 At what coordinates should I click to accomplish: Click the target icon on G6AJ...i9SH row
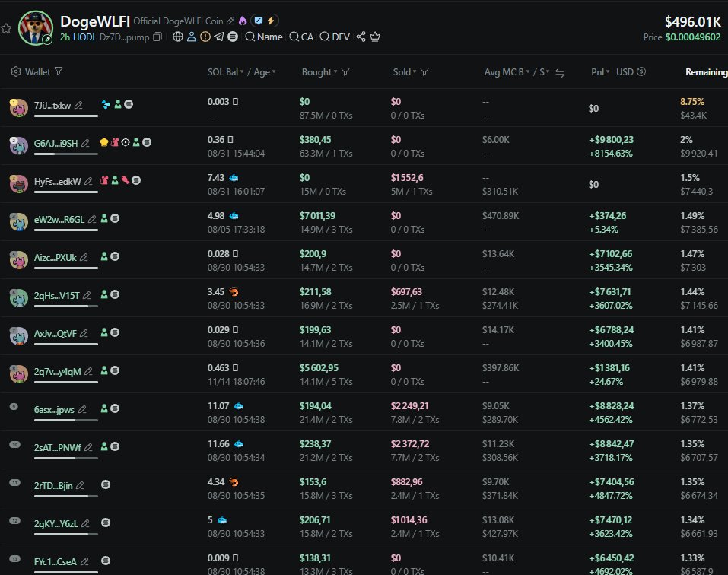tap(126, 142)
